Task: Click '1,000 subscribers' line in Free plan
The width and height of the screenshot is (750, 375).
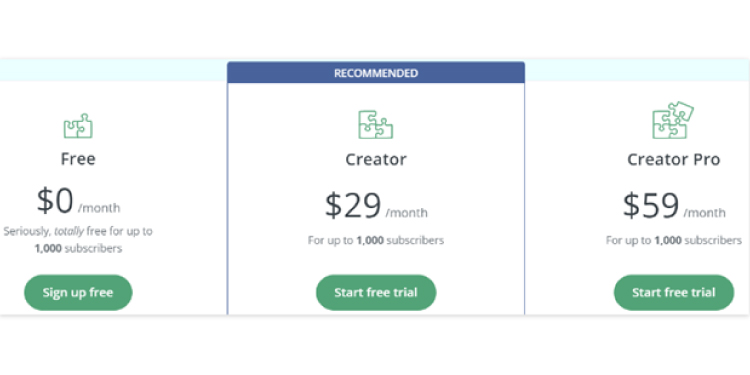Action: coord(78,249)
